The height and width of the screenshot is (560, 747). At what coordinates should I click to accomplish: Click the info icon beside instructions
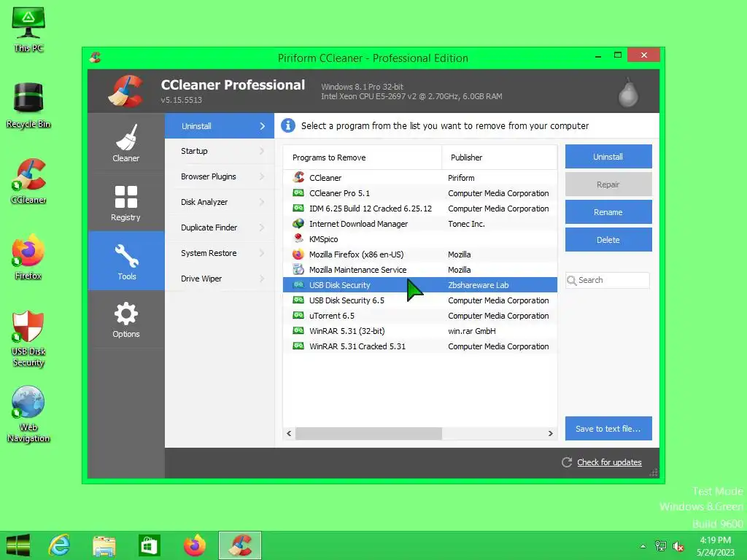288,125
